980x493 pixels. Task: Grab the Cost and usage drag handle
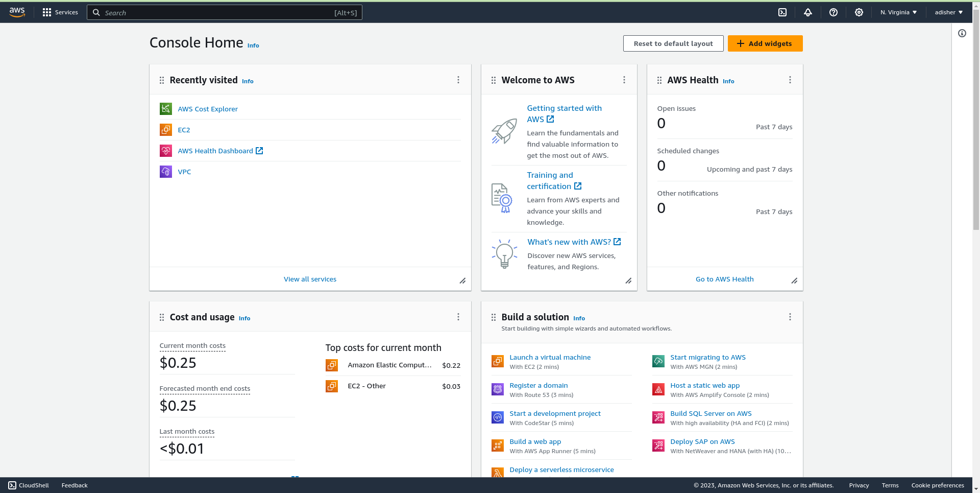(x=162, y=317)
